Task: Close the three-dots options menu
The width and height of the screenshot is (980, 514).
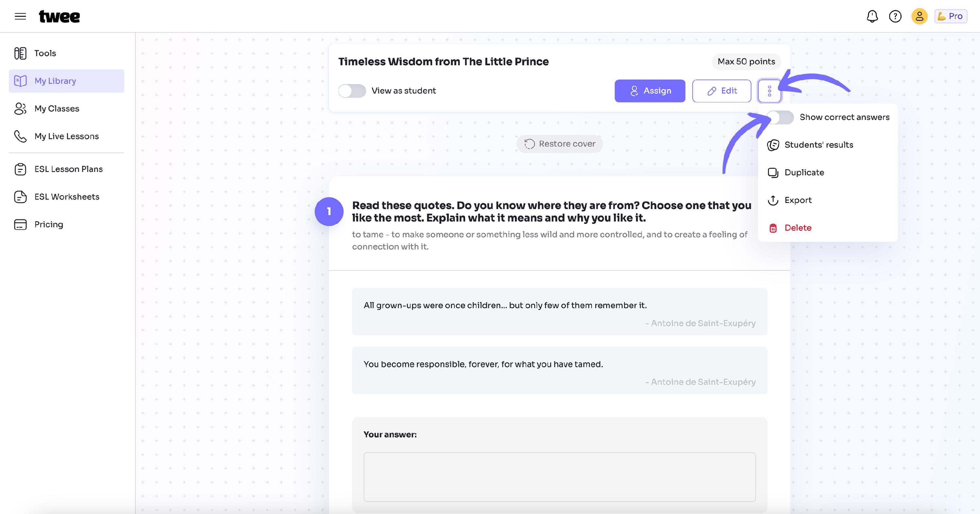Action: click(770, 91)
